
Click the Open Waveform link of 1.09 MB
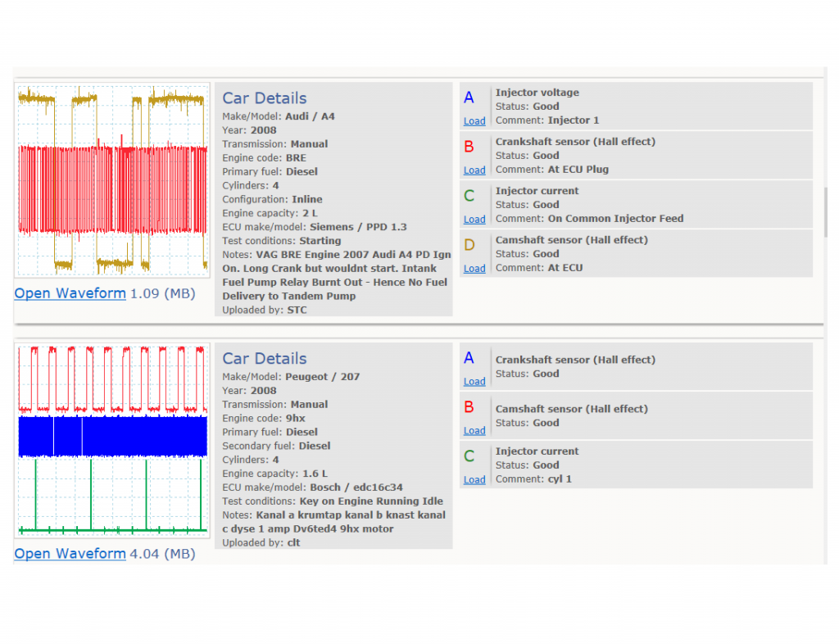click(x=70, y=293)
